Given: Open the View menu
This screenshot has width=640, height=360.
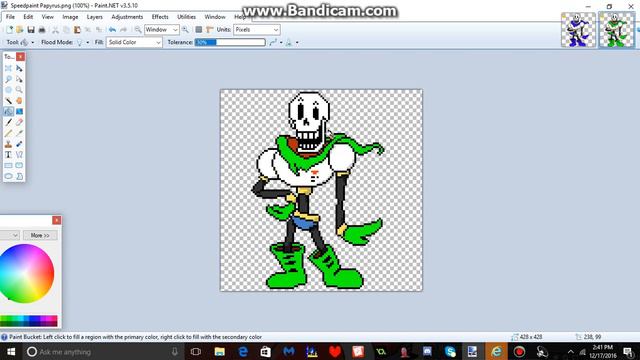Looking at the screenshot, I should coord(47,17).
